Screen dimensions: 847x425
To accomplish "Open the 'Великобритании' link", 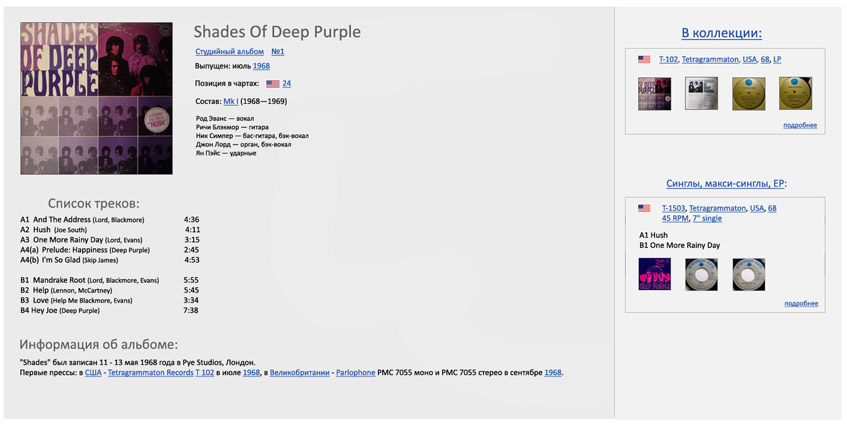I will point(300,373).
